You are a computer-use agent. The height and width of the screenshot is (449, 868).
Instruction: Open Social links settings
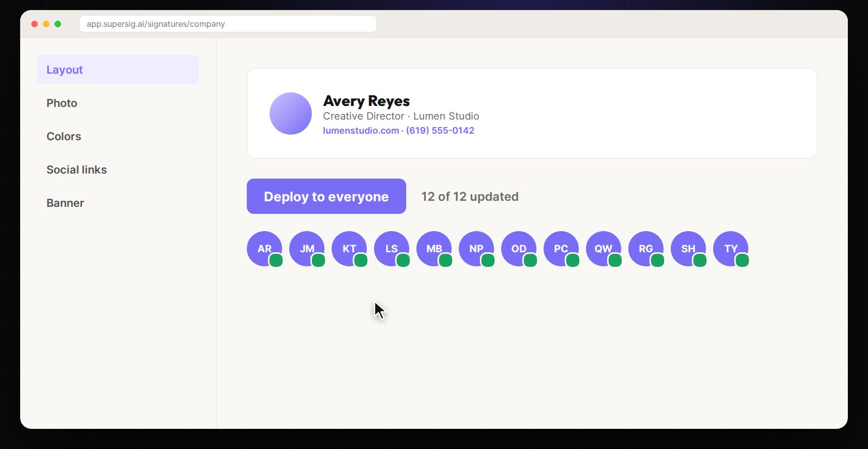(118, 170)
